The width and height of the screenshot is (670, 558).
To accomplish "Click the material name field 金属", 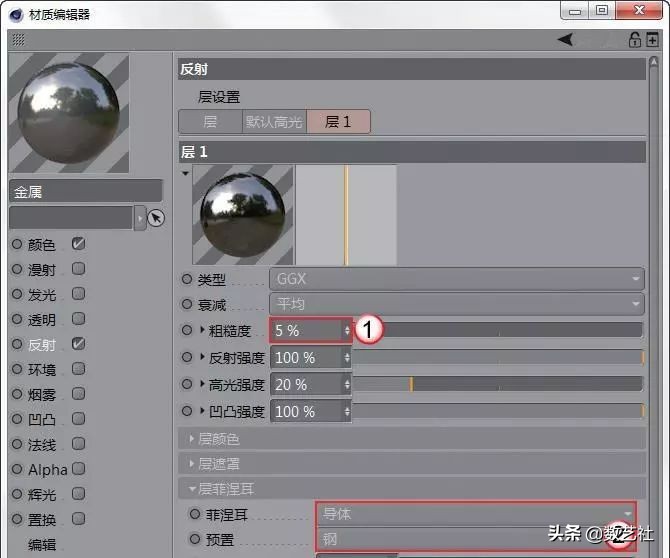I will point(86,191).
